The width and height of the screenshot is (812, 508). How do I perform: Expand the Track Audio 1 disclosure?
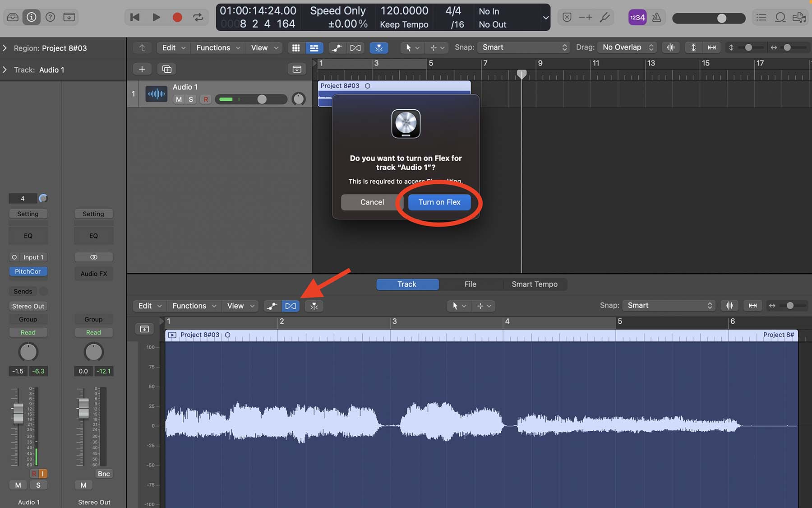(5, 70)
